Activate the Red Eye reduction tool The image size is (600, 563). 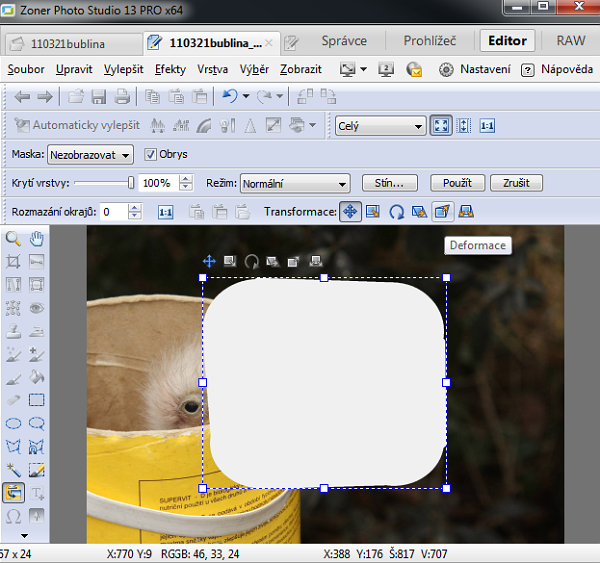[x=37, y=308]
